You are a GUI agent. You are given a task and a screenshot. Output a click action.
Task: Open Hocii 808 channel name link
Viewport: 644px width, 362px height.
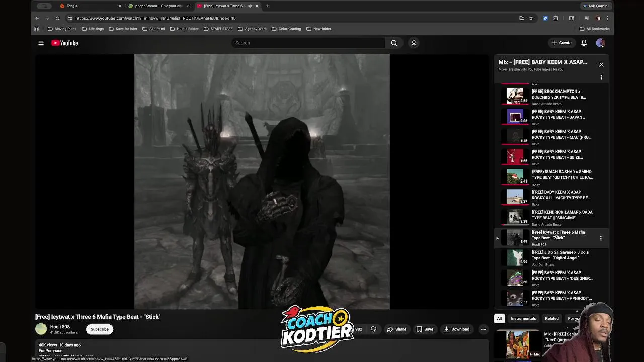(60, 327)
